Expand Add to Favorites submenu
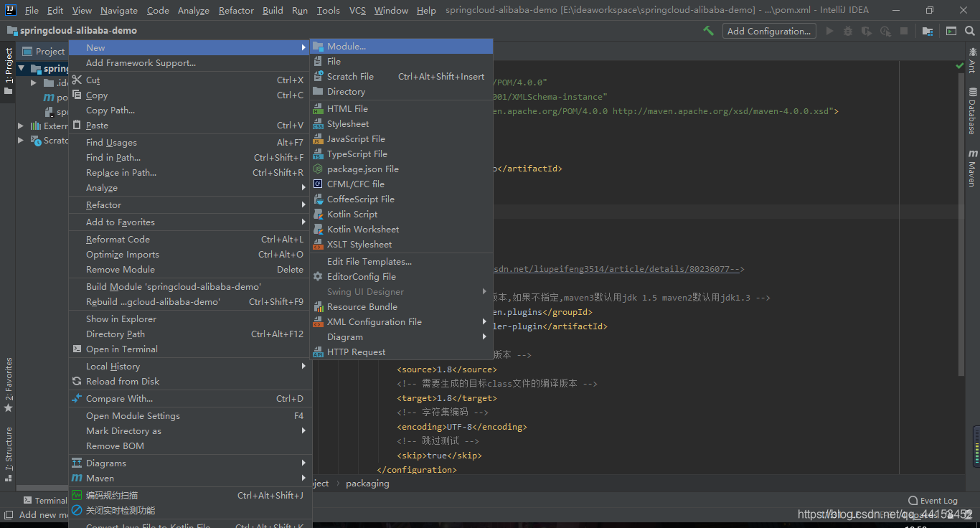 (190, 222)
